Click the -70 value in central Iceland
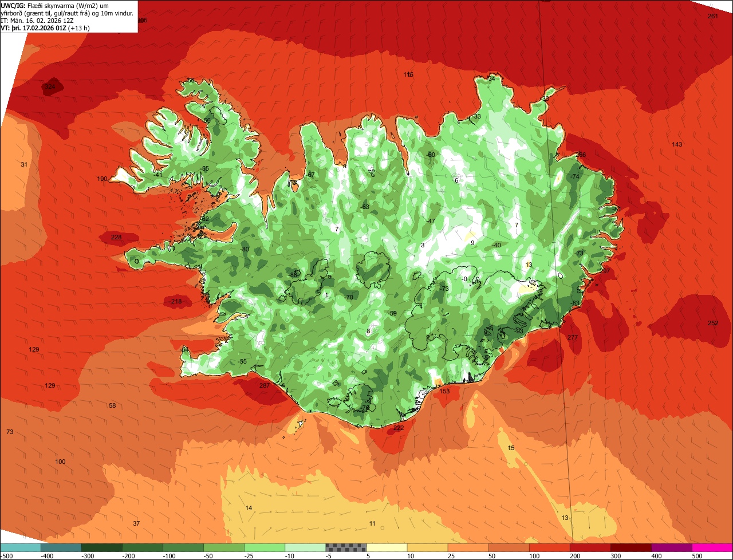This screenshot has width=733, height=560. click(x=349, y=297)
